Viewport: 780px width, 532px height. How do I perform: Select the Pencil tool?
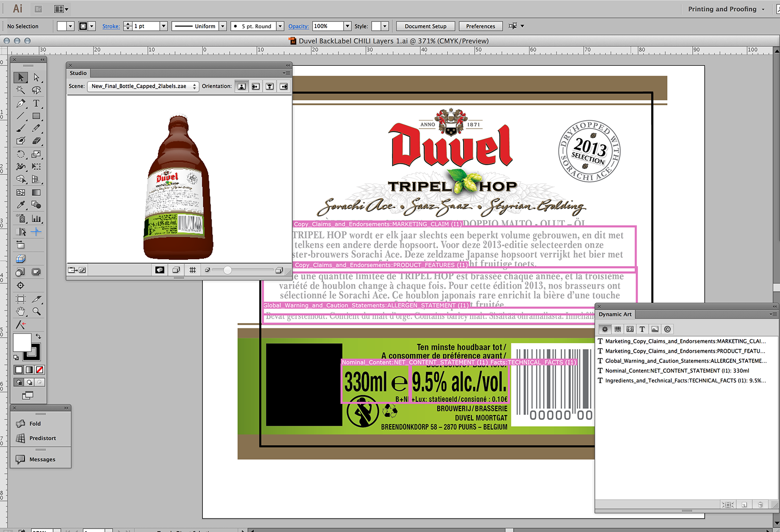coord(37,128)
